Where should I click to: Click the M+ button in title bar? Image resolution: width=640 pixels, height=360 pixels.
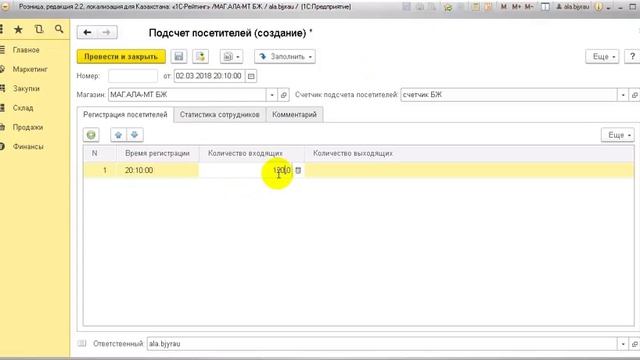(x=516, y=7)
